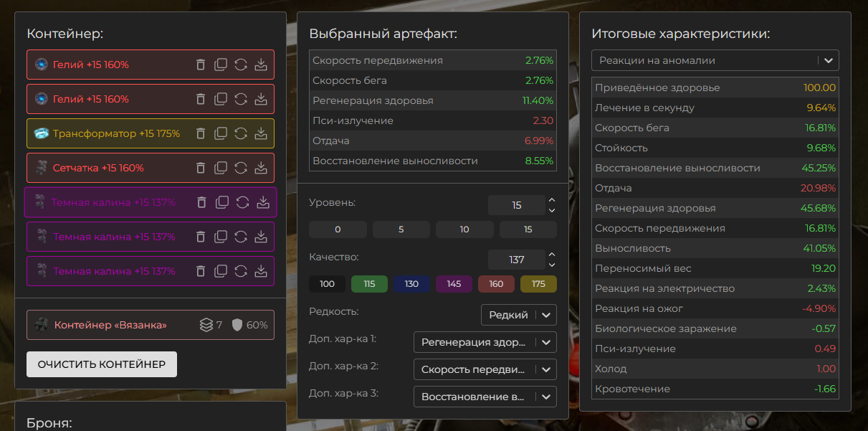This screenshot has width=868, height=431.
Task: Click the download-tray icon on Трансформатор row
Action: (261, 133)
